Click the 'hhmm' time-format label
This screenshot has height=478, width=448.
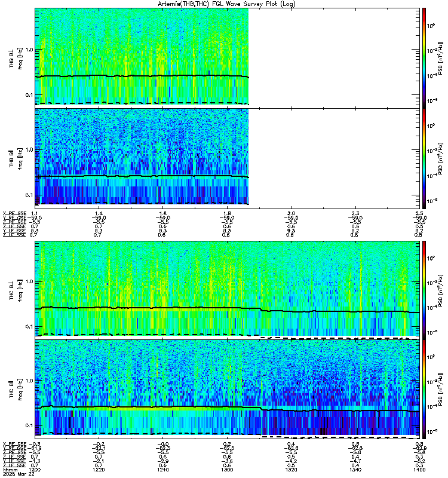[10, 470]
